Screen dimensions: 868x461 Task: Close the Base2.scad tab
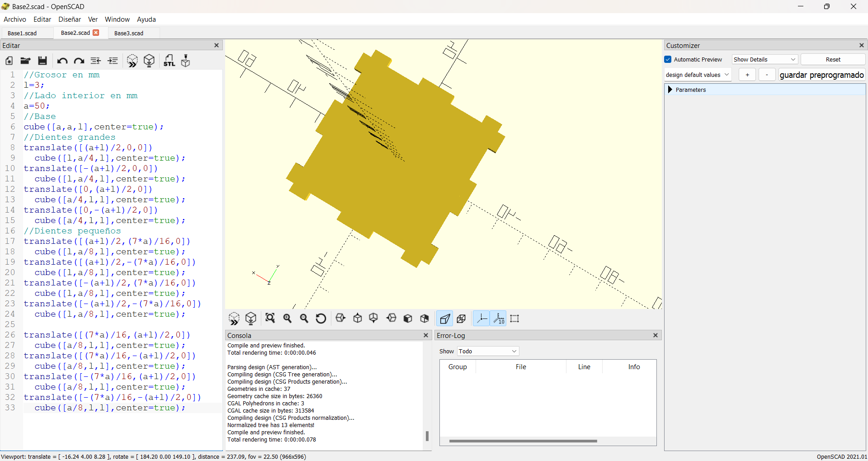[x=96, y=33]
